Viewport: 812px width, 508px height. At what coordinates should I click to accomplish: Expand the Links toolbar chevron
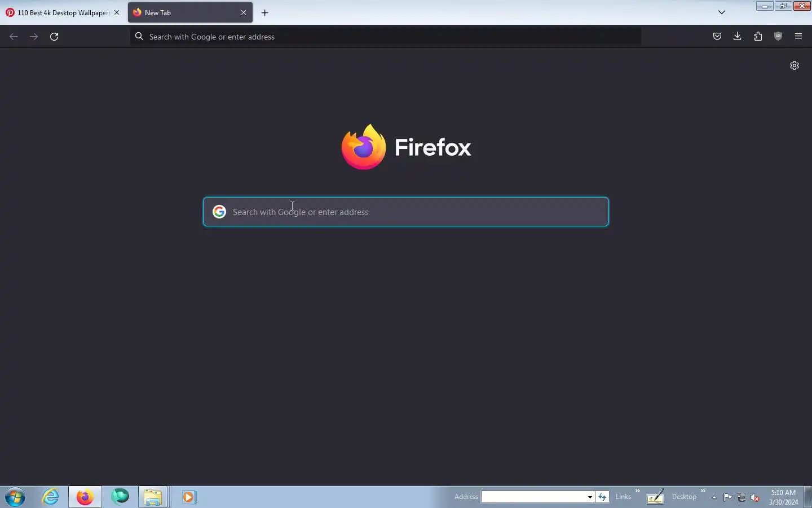[638, 491]
